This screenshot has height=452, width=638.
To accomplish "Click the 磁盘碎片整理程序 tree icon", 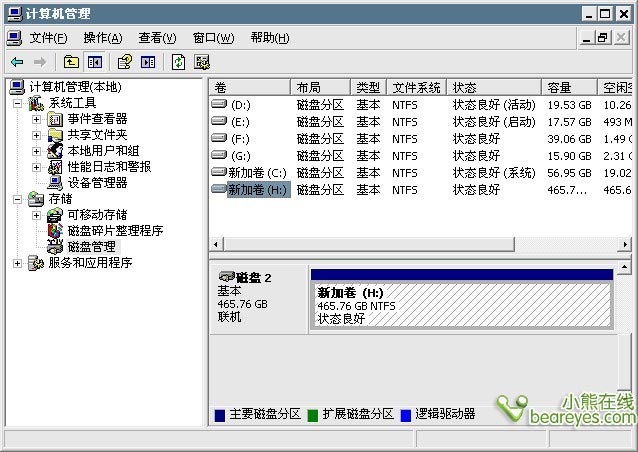I will click(55, 231).
